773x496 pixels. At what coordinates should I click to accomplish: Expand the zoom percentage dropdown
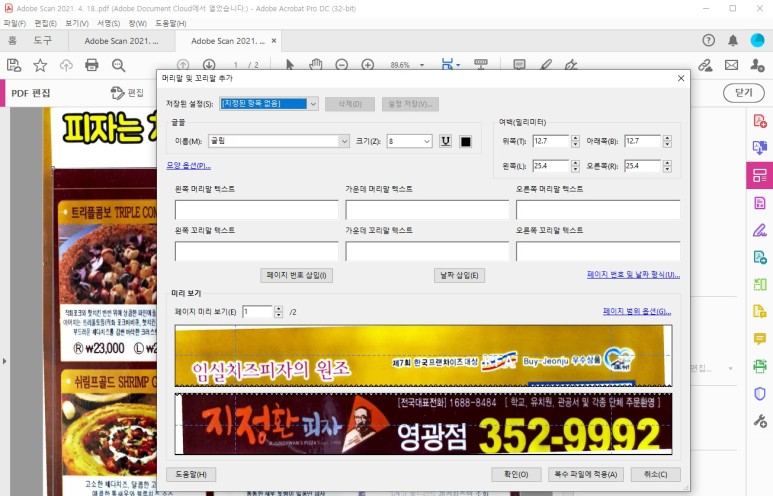(x=422, y=65)
